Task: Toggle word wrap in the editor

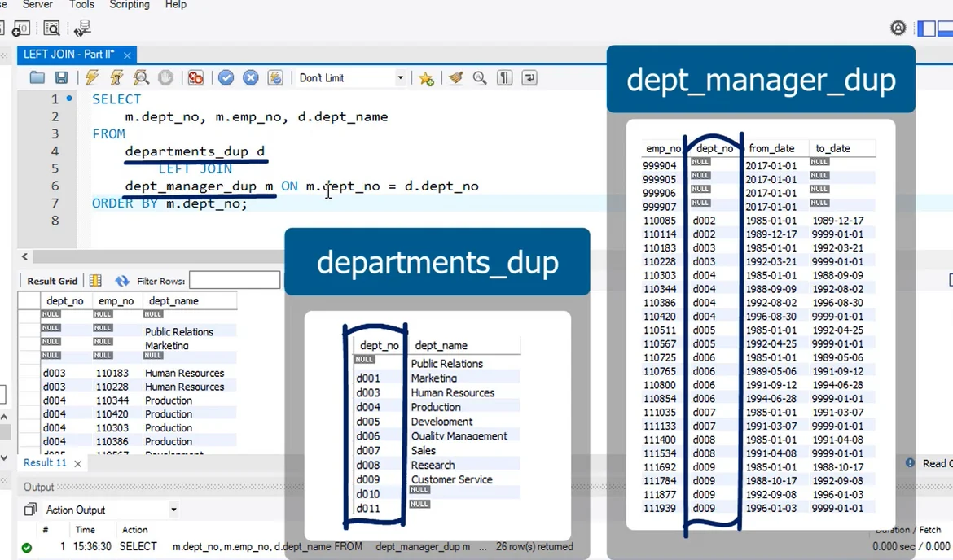Action: click(x=529, y=78)
